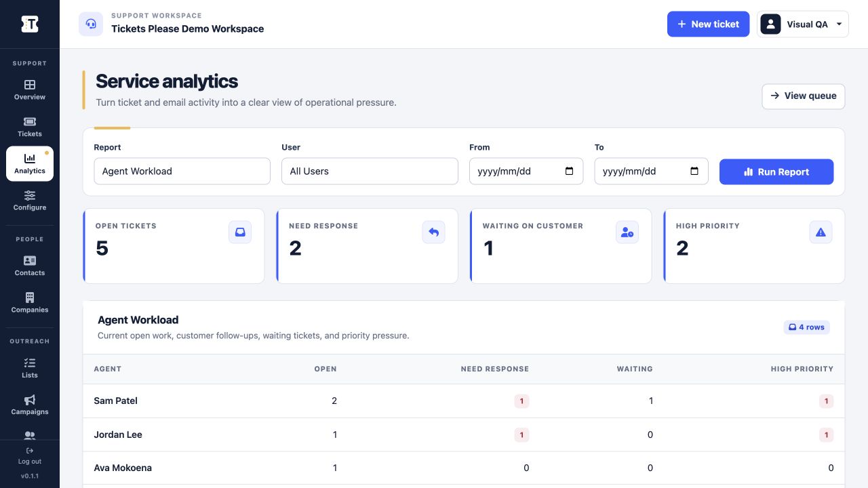Click the Need Response reply icon
868x488 pixels.
coord(433,232)
